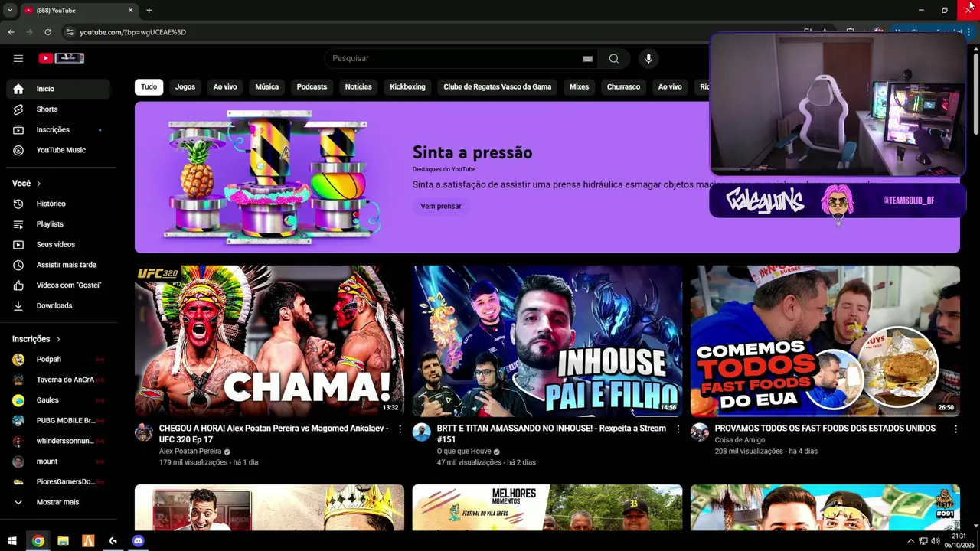The width and height of the screenshot is (980, 551).
Task: Click the Vem prensar button
Action: pos(441,206)
